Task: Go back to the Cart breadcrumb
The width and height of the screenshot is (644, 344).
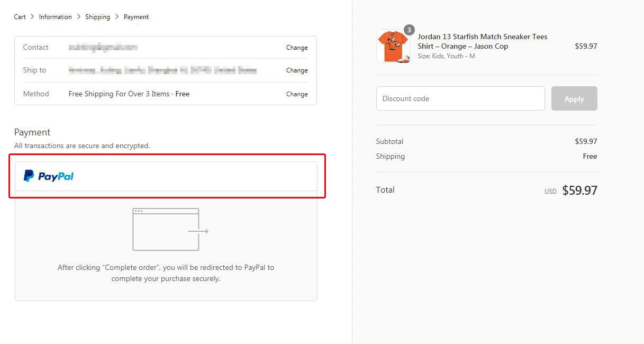Action: [x=20, y=17]
